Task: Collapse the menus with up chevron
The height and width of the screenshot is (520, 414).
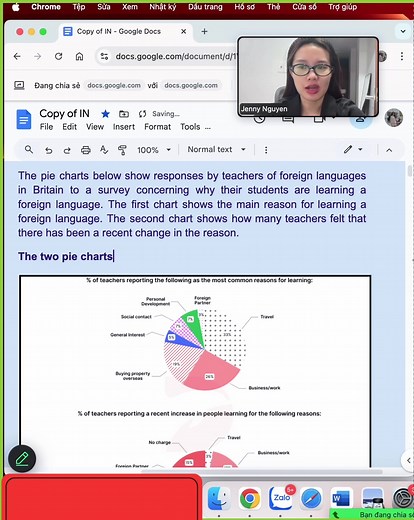Action: click(x=389, y=150)
